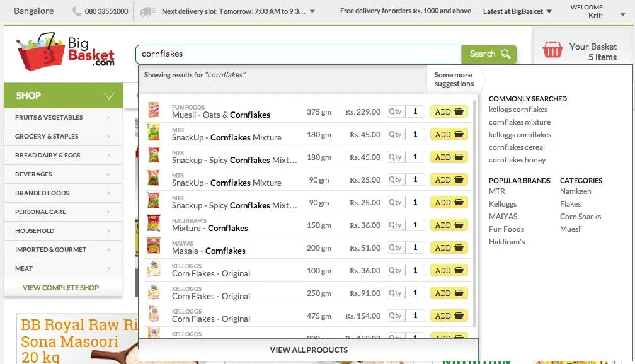This screenshot has width=635, height=364.
Task: Click the green Search button
Action: tap(489, 54)
